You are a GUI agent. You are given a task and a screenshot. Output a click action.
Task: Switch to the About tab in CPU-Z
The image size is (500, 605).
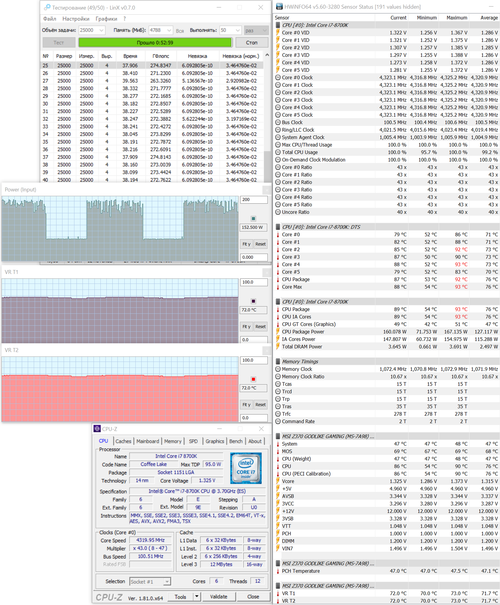[255, 441]
